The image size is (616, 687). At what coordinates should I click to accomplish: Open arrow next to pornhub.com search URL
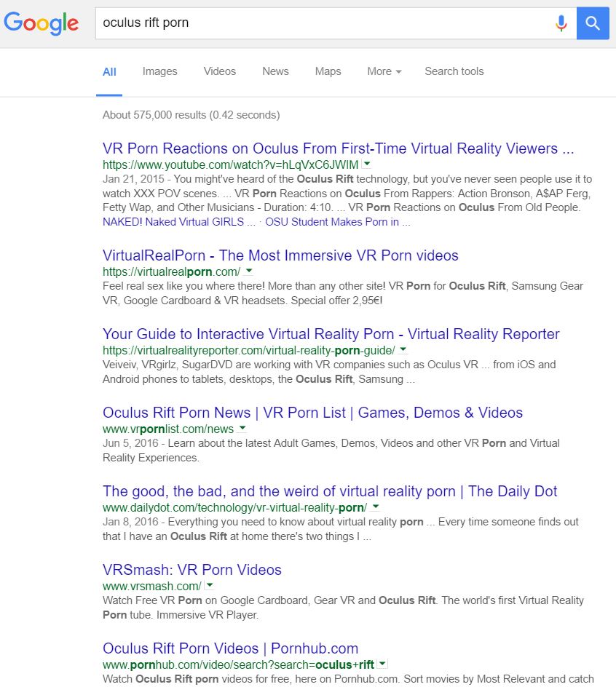point(382,664)
